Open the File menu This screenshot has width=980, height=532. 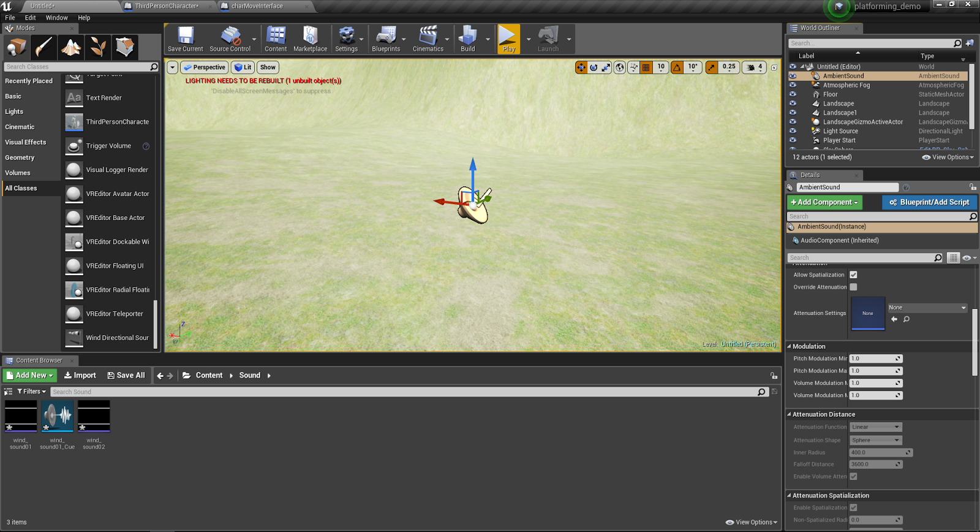click(10, 18)
